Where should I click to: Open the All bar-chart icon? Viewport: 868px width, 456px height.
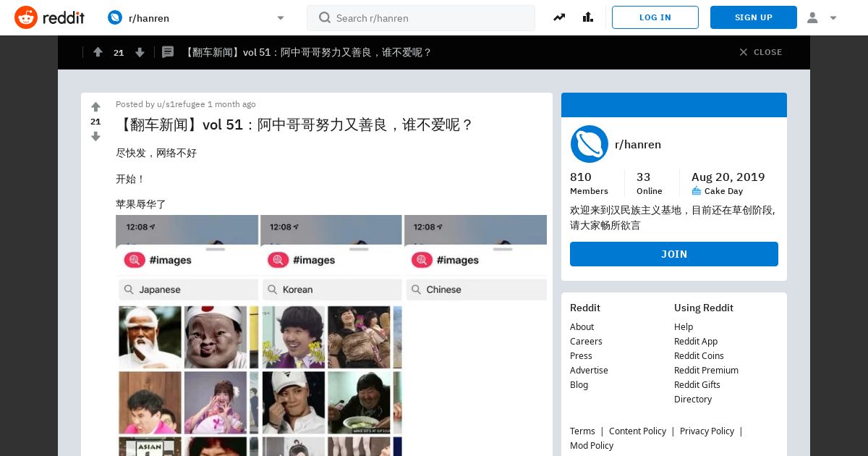[x=587, y=17]
